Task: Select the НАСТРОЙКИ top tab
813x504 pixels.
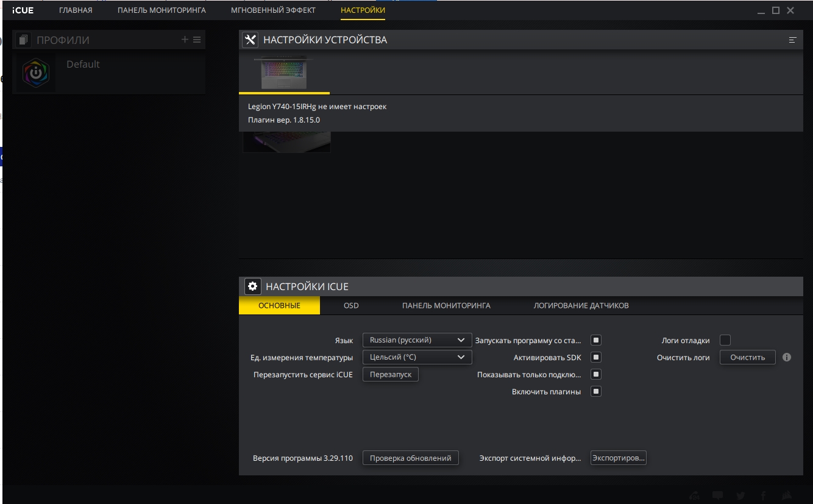Action: click(x=363, y=10)
